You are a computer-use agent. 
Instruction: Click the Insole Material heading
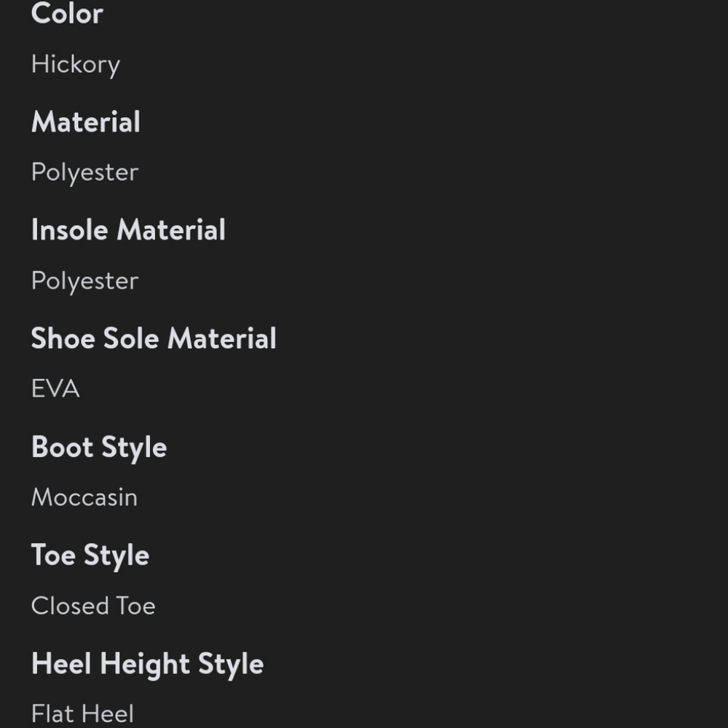(x=129, y=230)
